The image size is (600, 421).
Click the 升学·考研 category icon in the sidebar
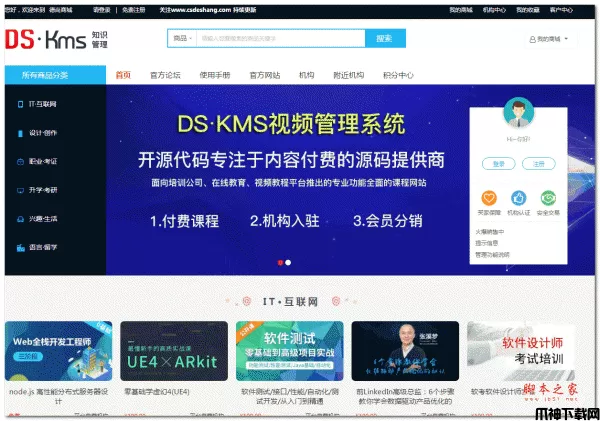pos(20,190)
